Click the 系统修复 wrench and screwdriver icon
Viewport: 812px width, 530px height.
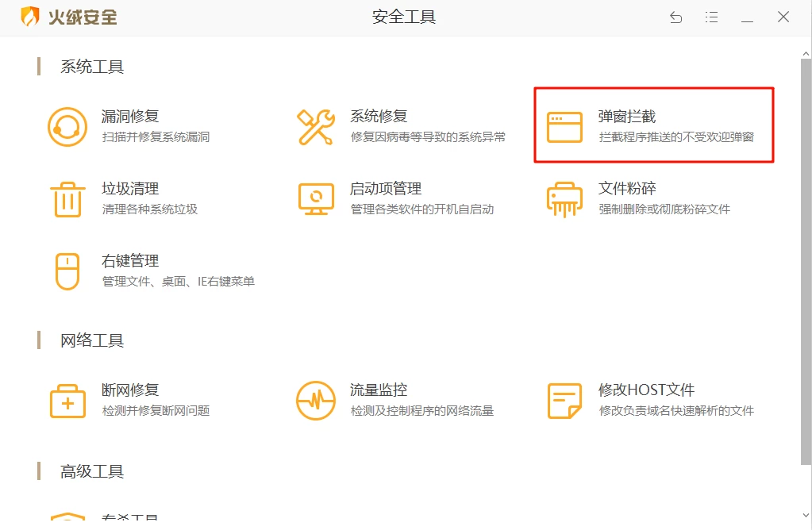(315, 127)
